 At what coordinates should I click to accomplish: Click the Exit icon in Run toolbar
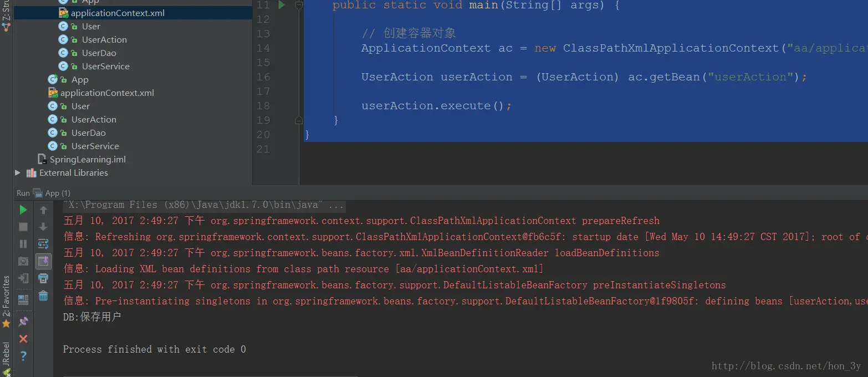pyautogui.click(x=23, y=278)
